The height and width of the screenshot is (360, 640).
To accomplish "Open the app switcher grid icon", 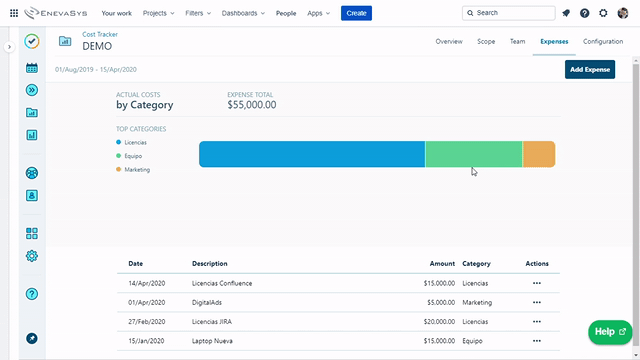I will point(14,13).
